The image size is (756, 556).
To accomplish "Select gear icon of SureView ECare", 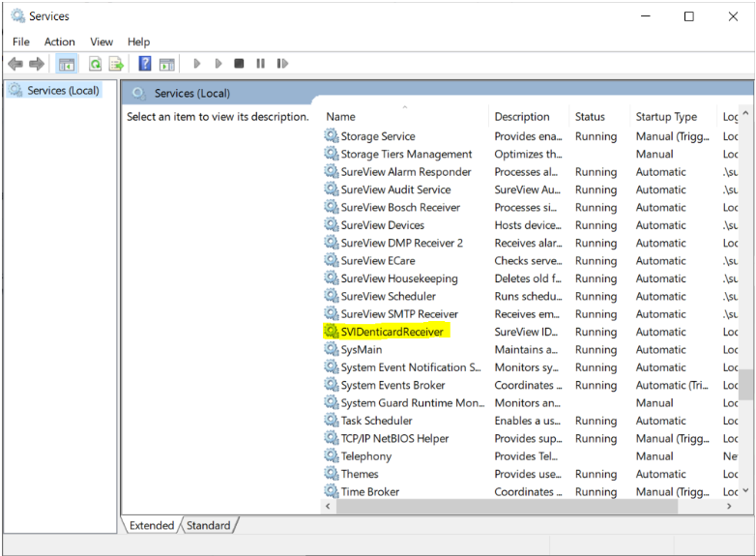I will pyautogui.click(x=332, y=260).
